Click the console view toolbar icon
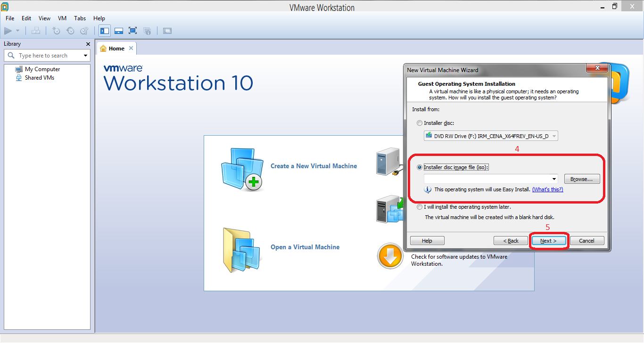 [x=167, y=31]
